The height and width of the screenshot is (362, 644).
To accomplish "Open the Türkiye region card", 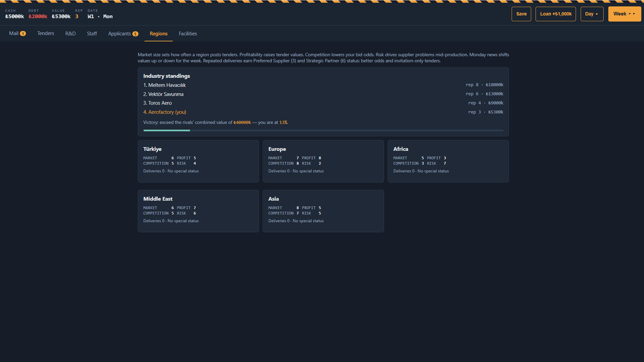I will [x=198, y=161].
